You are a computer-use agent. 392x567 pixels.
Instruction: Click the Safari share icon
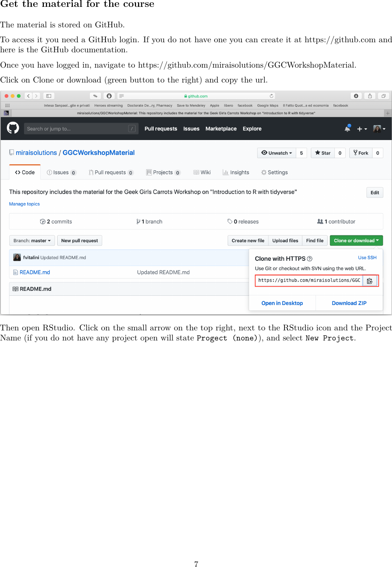pos(370,96)
